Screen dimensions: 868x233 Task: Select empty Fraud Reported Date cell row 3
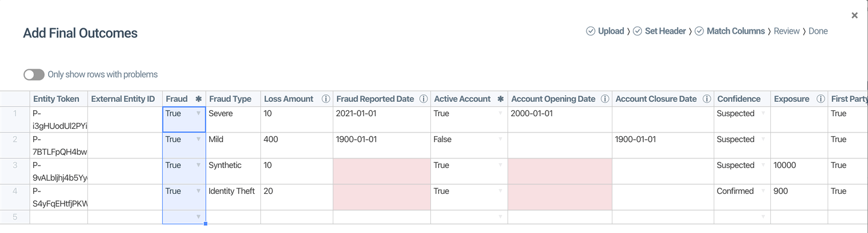tap(382, 171)
